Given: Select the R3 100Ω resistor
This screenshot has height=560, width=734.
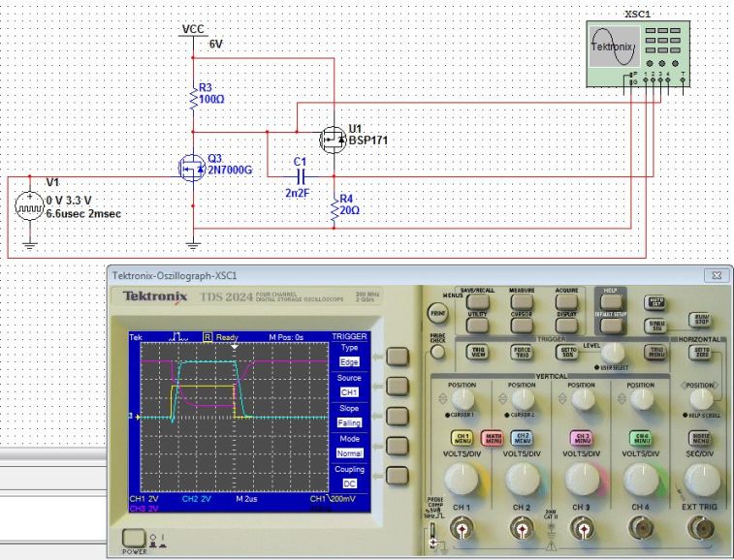Looking at the screenshot, I should point(193,97).
